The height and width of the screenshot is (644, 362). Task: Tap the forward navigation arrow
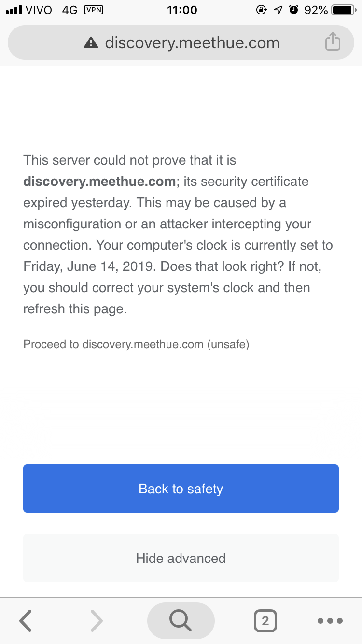coord(96,621)
